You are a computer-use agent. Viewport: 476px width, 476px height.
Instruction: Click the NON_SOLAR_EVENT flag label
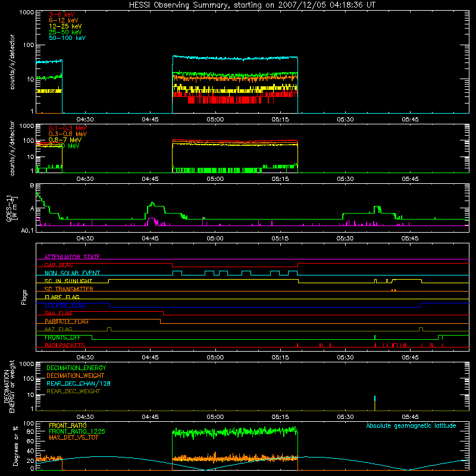(72, 273)
